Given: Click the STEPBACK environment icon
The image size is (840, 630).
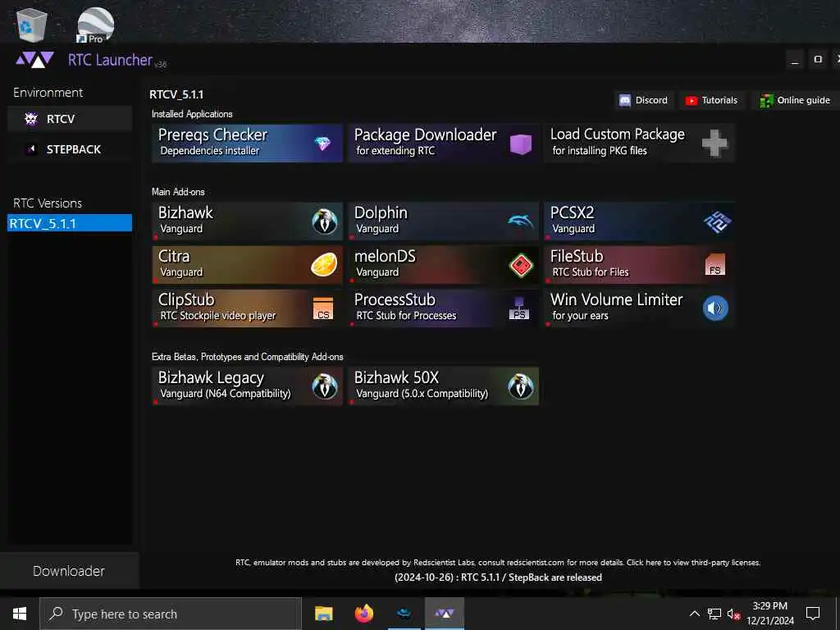Looking at the screenshot, I should click(32, 149).
